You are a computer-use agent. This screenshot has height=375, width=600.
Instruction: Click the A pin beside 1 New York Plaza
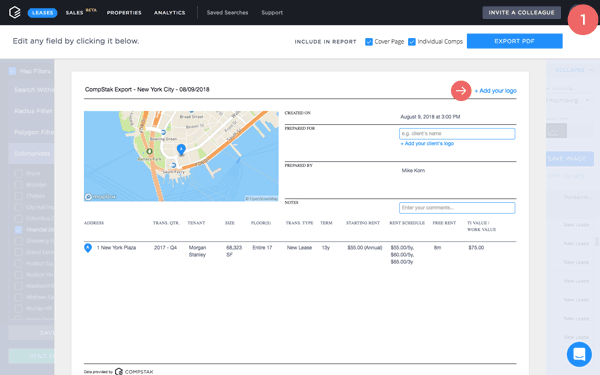(88, 248)
